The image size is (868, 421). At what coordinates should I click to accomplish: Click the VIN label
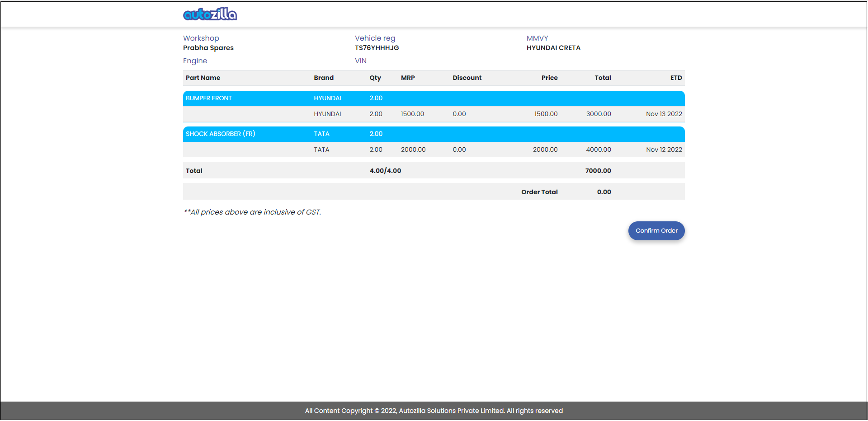361,61
